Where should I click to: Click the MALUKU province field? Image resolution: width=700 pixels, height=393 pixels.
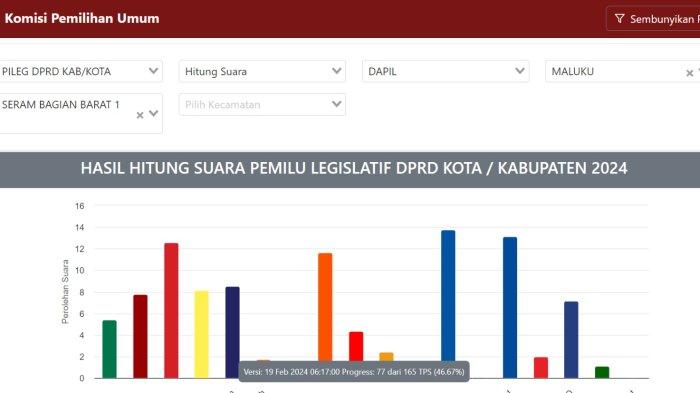coord(622,71)
